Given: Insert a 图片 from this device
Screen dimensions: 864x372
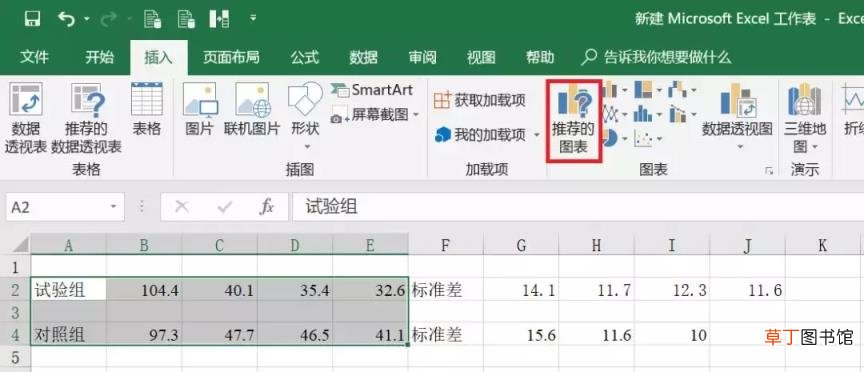Looking at the screenshot, I should [x=199, y=109].
